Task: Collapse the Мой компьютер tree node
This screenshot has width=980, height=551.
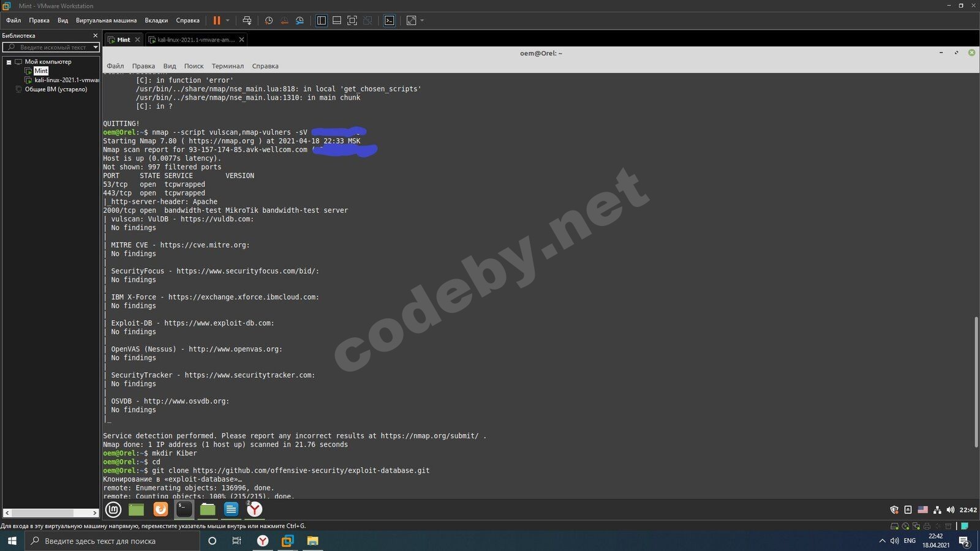Action: pyautogui.click(x=9, y=62)
